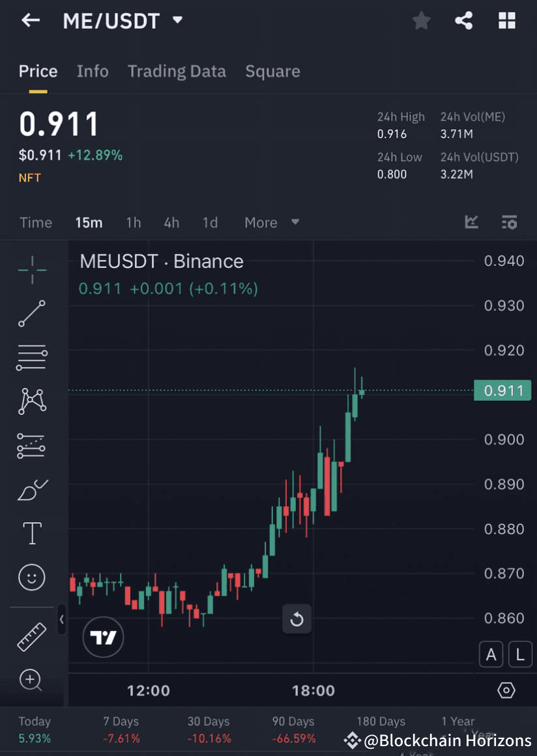The image size is (537, 756).
Task: Select the 30 Days performance range
Action: 209,729
